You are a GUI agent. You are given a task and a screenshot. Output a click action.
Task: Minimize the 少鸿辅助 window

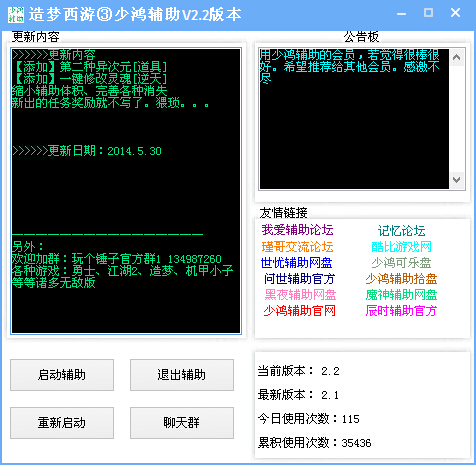pos(402,14)
